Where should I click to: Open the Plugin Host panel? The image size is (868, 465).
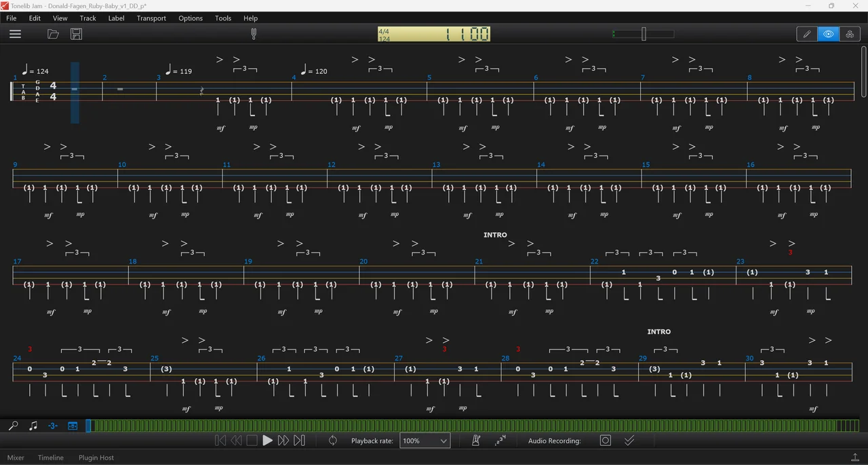click(x=96, y=458)
